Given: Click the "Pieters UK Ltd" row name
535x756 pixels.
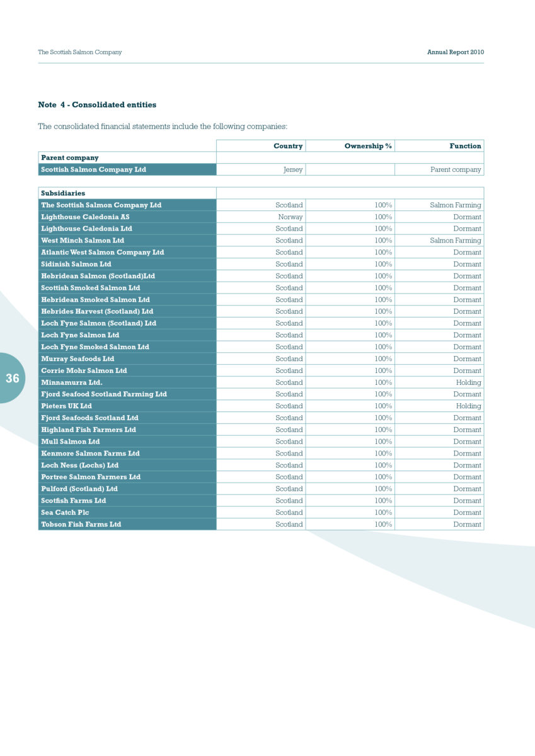Looking at the screenshot, I should coord(66,406).
